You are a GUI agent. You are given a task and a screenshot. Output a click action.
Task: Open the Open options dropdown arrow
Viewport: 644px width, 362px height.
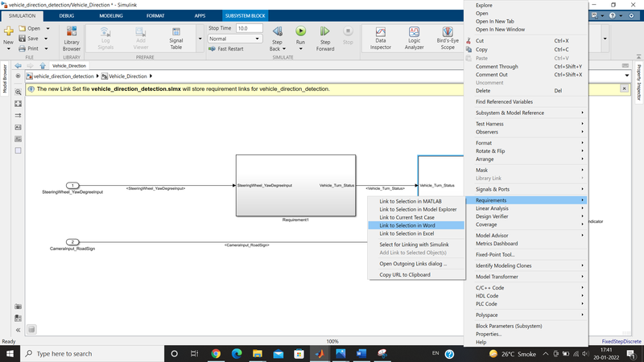[47, 29]
